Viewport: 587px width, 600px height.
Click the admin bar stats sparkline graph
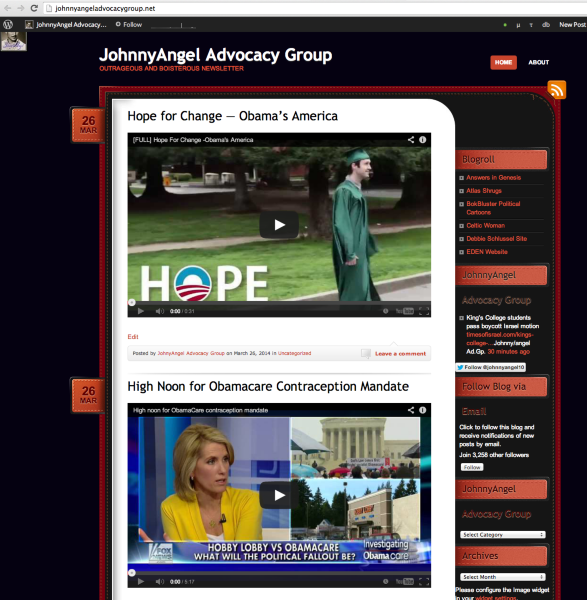pyautogui.click(x=173, y=25)
